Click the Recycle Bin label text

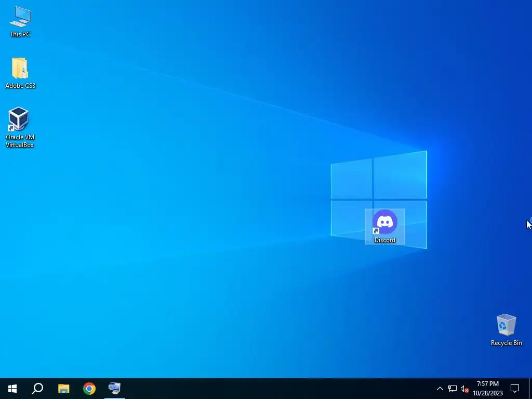pos(506,343)
